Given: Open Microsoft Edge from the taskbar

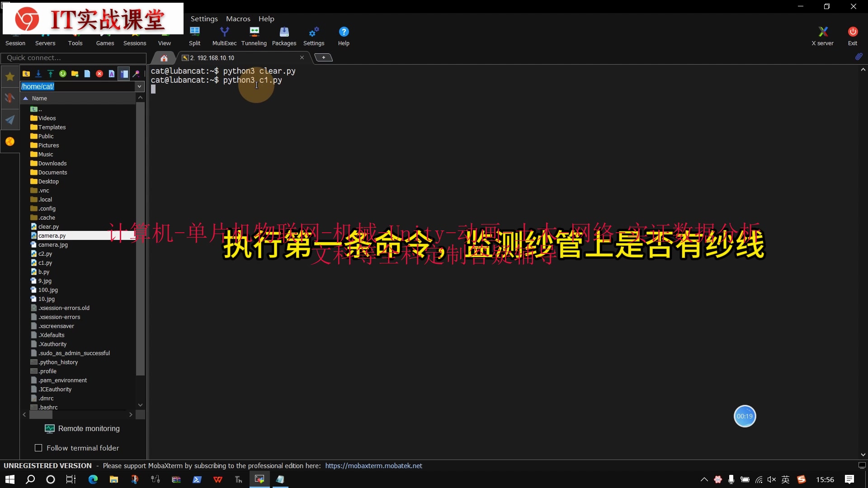Looking at the screenshot, I should 93,479.
